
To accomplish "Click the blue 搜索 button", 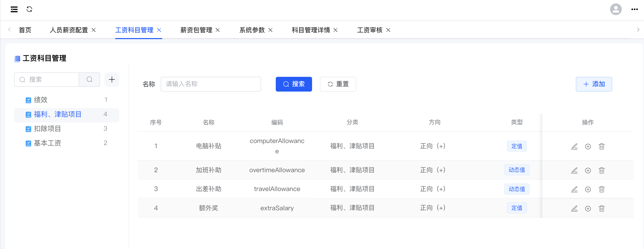I will point(294,84).
